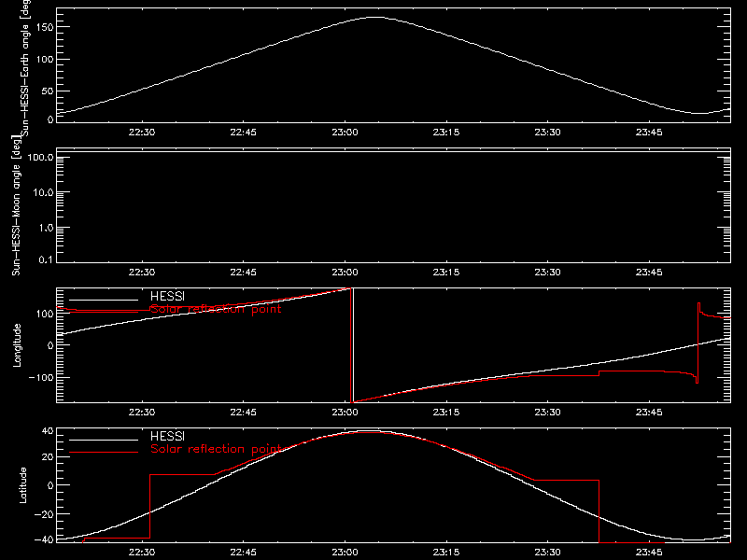The width and height of the screenshot is (747, 560).
Task: Click 23:00 under the Longitude plot
Action: pos(345,413)
